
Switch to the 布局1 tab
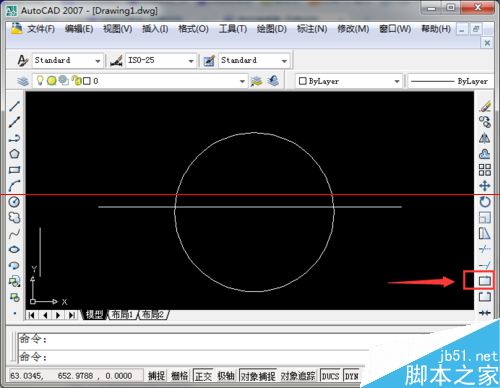tap(123, 314)
